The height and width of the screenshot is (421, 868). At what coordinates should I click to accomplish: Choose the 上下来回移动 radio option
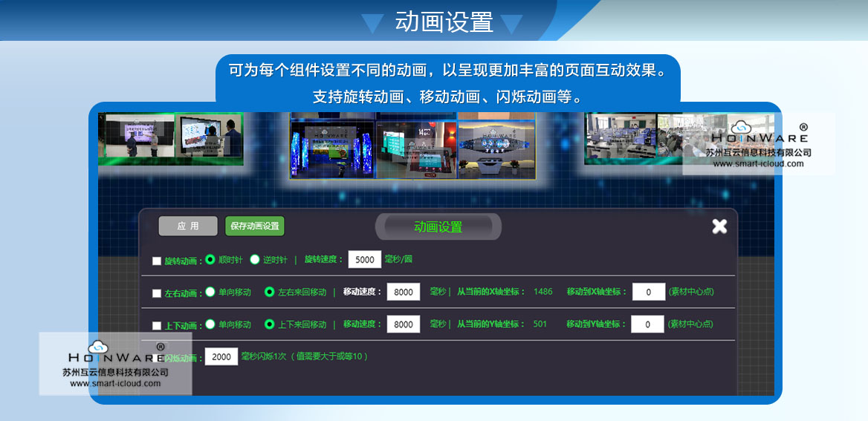pos(270,324)
